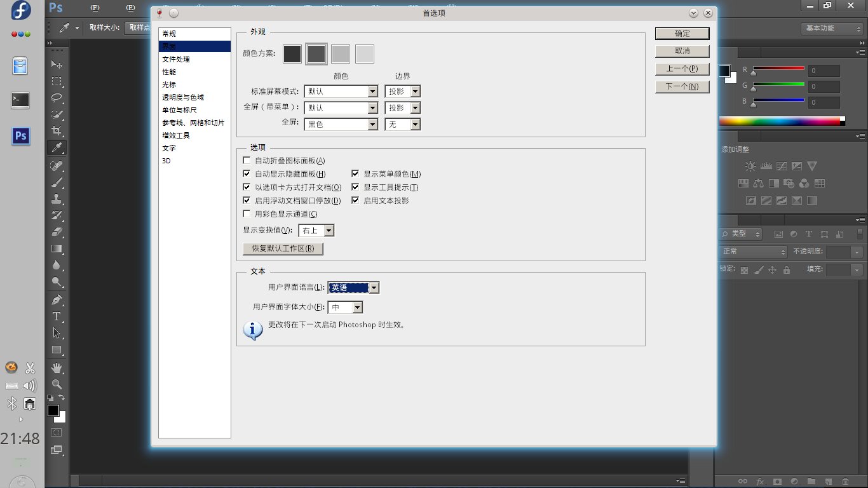Click the Bluetooth tray icon
The image size is (868, 488).
coord(11,403)
